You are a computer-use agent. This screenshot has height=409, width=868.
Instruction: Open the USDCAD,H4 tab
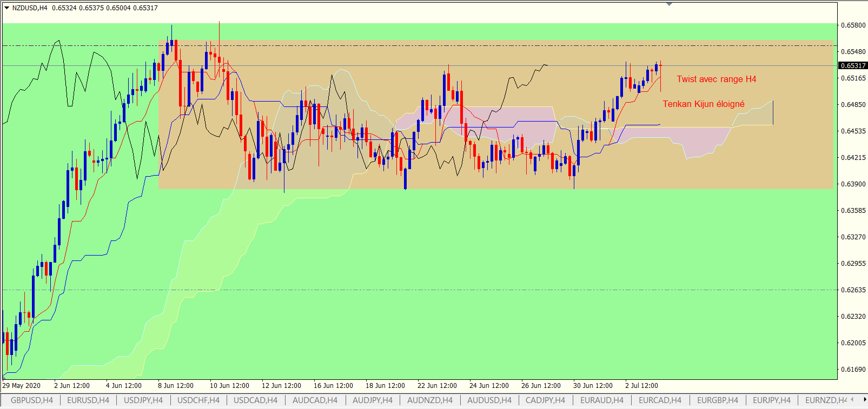tap(255, 400)
